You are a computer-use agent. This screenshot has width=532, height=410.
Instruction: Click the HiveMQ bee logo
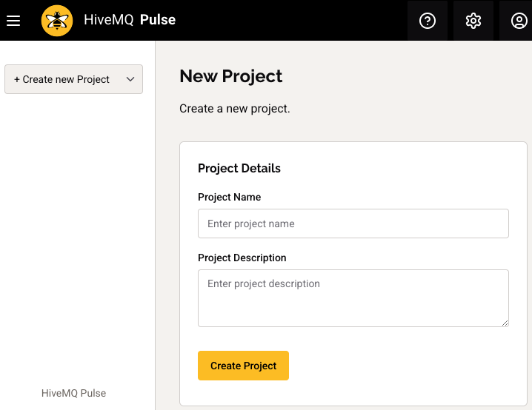click(x=56, y=21)
